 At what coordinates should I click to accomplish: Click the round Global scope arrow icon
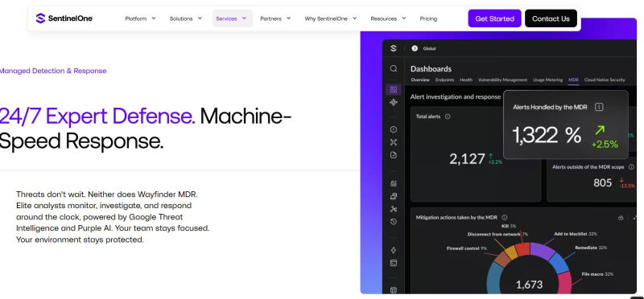pos(415,48)
